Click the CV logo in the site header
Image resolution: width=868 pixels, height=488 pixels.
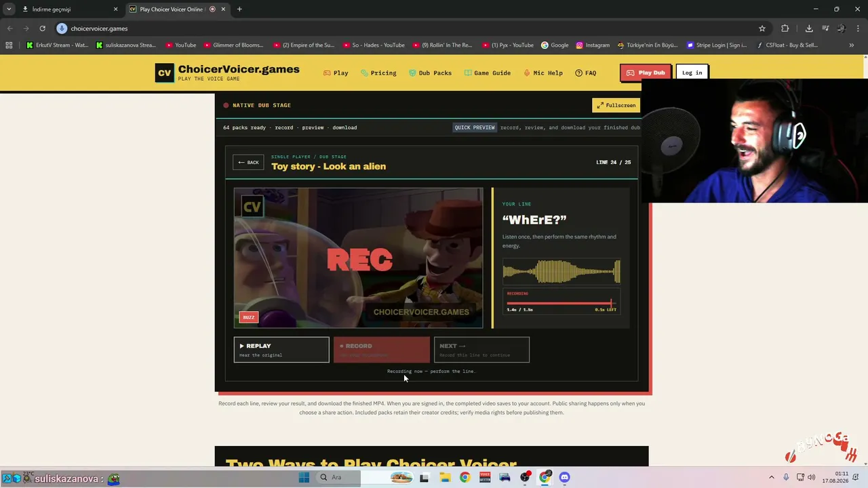point(164,73)
